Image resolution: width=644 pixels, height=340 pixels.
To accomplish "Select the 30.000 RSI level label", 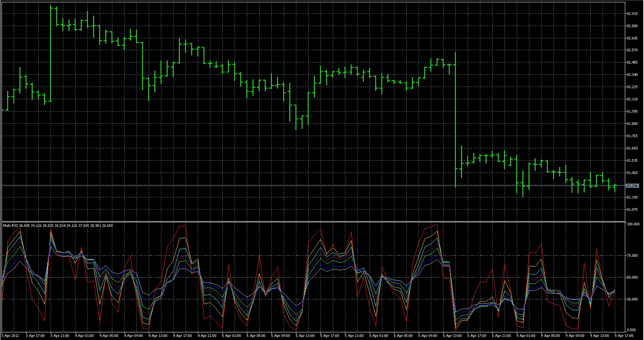I will [632, 299].
